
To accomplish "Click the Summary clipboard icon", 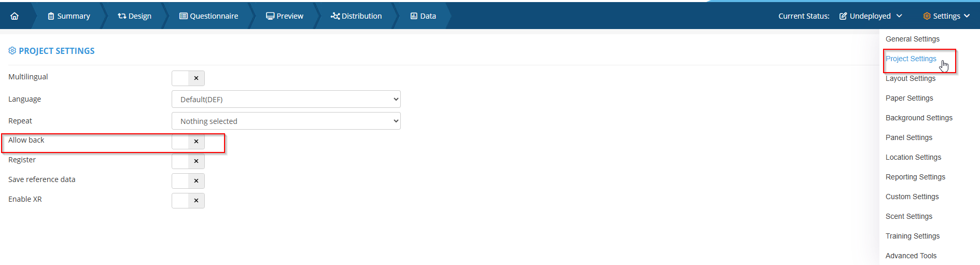I will [x=51, y=16].
